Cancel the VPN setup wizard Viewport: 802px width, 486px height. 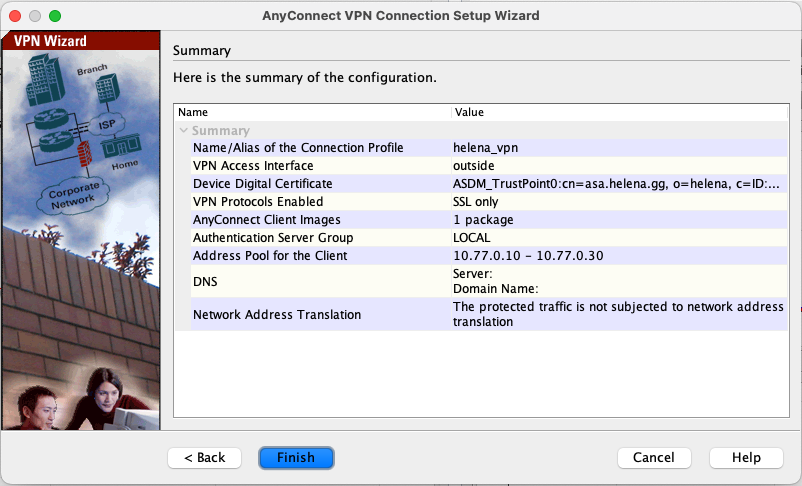click(x=654, y=458)
